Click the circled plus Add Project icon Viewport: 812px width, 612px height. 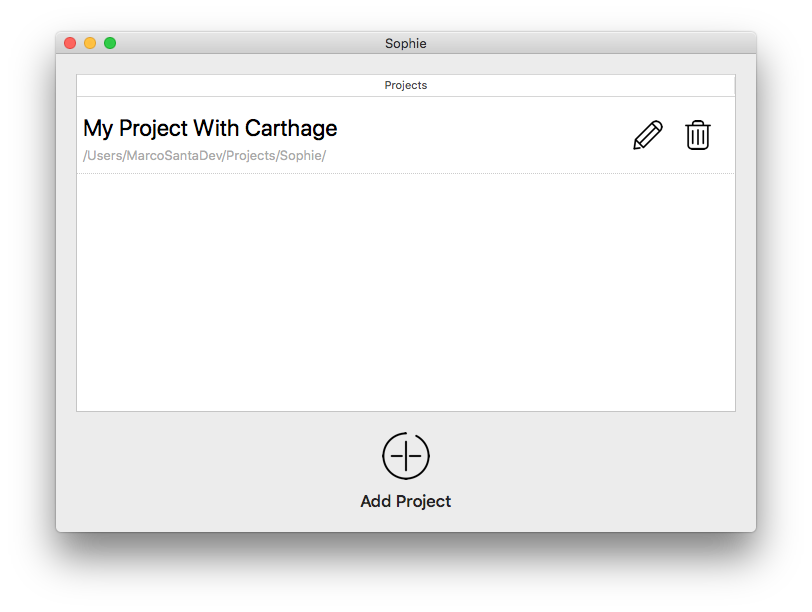[406, 456]
